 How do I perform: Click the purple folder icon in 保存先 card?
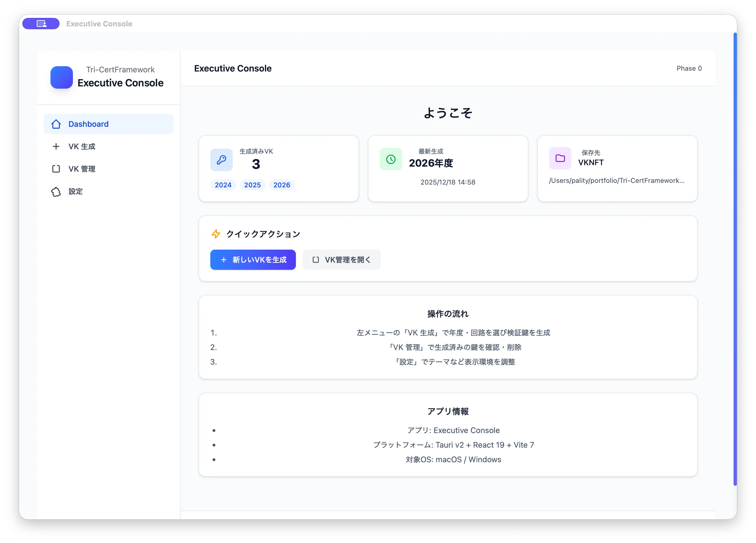(560, 158)
